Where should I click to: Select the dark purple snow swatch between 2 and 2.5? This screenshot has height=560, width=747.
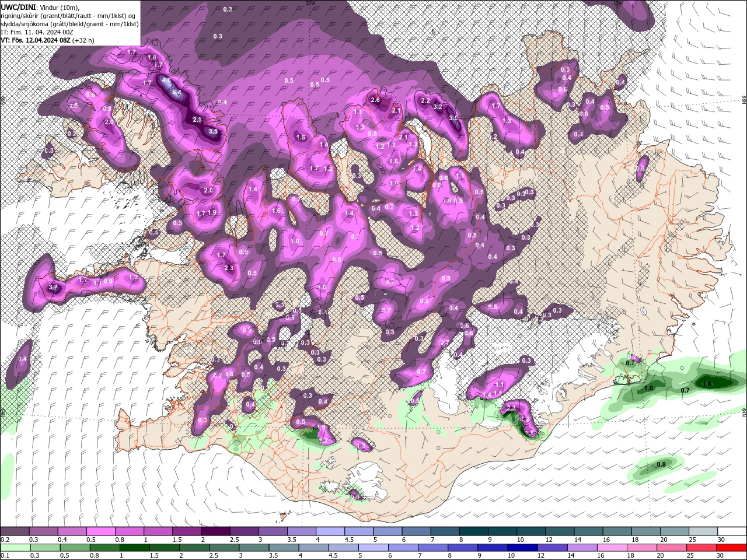pyautogui.click(x=215, y=531)
